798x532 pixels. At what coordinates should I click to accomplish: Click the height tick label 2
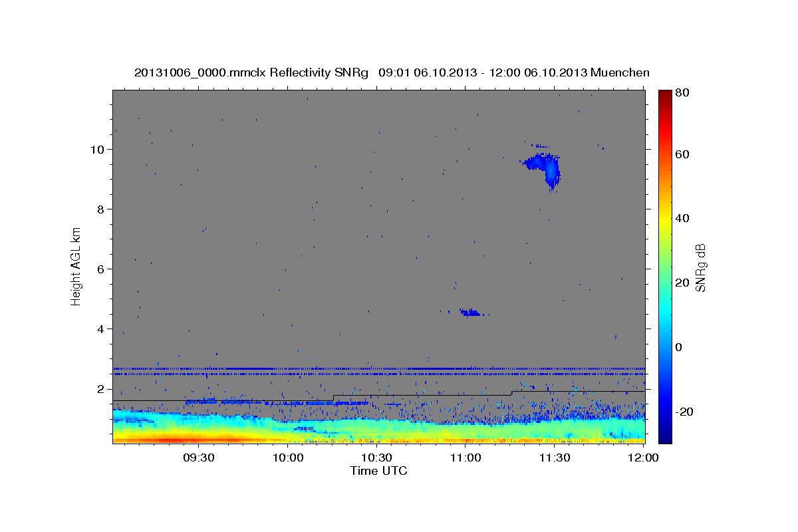[x=102, y=388]
